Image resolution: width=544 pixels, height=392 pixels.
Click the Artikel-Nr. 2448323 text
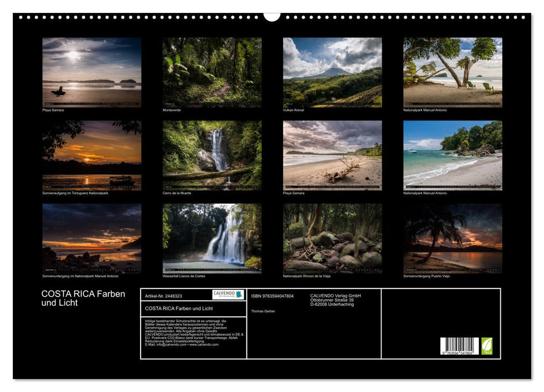coord(164,296)
